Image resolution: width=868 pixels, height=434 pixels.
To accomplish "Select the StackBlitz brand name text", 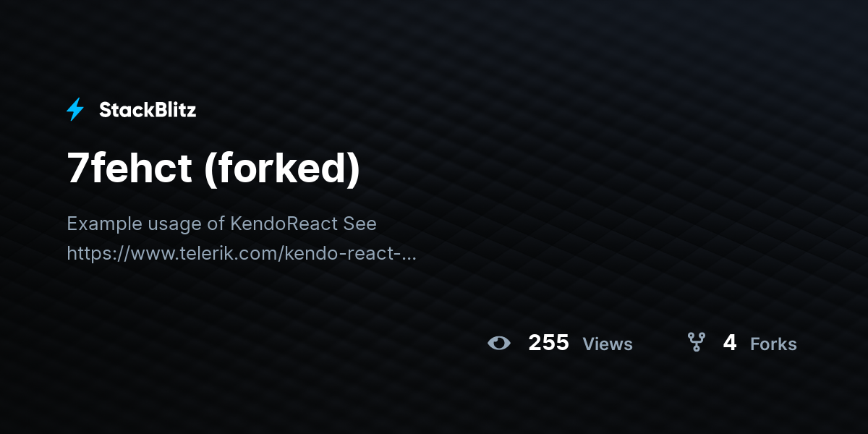I will (x=148, y=110).
